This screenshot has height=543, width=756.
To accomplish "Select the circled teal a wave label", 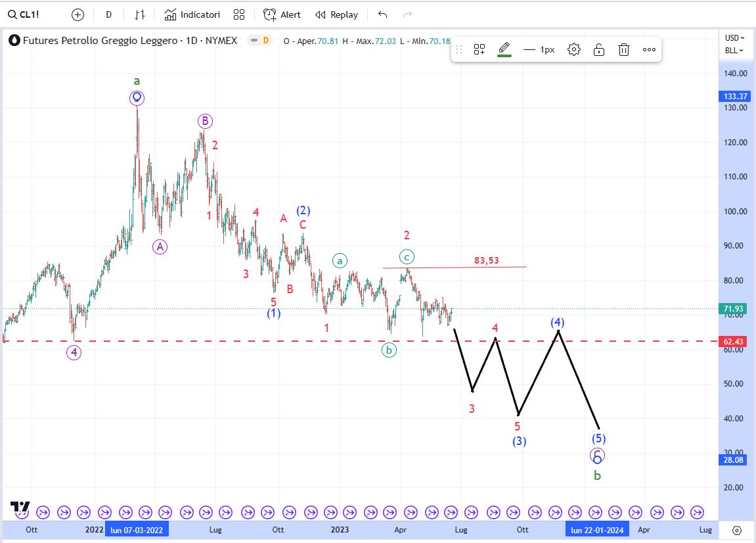I will (340, 261).
